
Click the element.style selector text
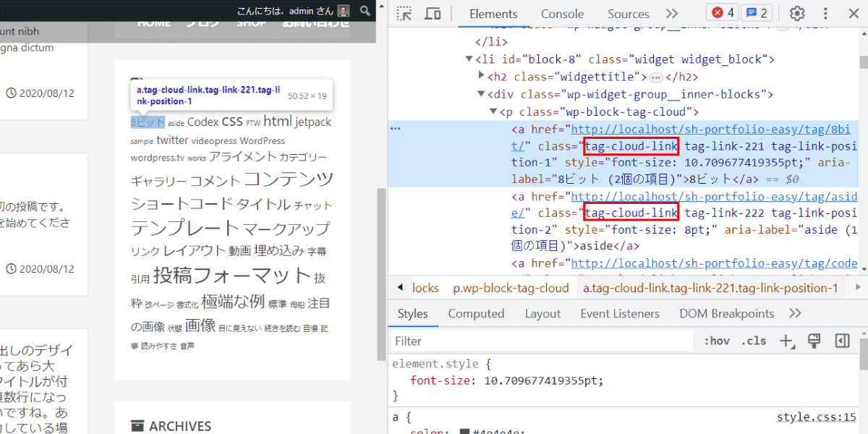(x=434, y=364)
